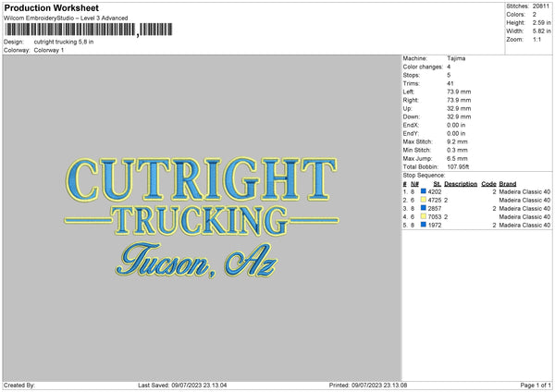
Task: Click the Description column header
Action: pos(461,184)
